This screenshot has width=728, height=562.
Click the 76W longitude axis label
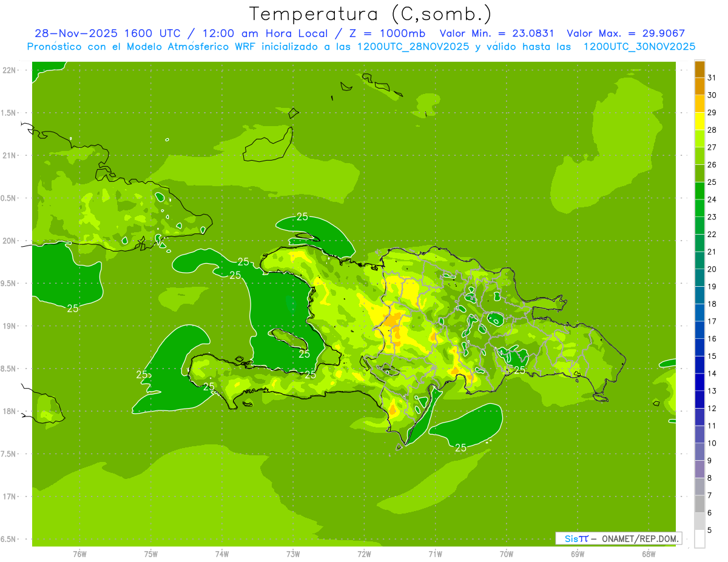[79, 554]
